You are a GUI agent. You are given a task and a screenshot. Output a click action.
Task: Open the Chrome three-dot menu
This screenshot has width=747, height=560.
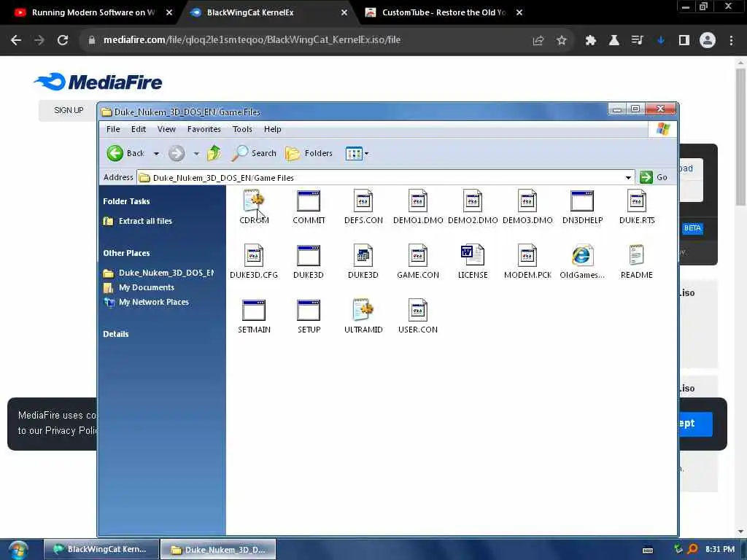coord(731,41)
